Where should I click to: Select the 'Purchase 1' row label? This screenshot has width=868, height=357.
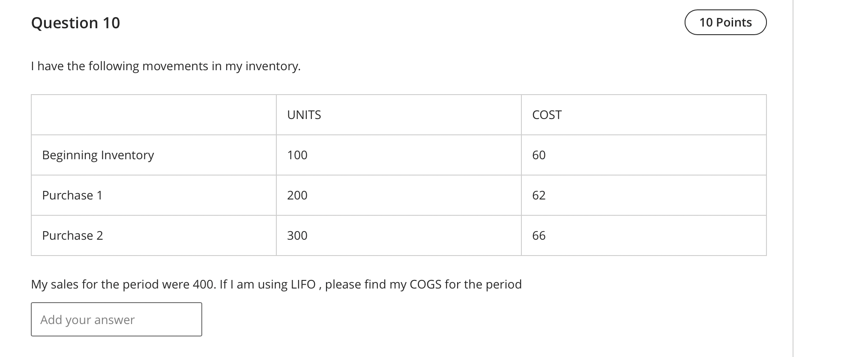pyautogui.click(x=72, y=195)
